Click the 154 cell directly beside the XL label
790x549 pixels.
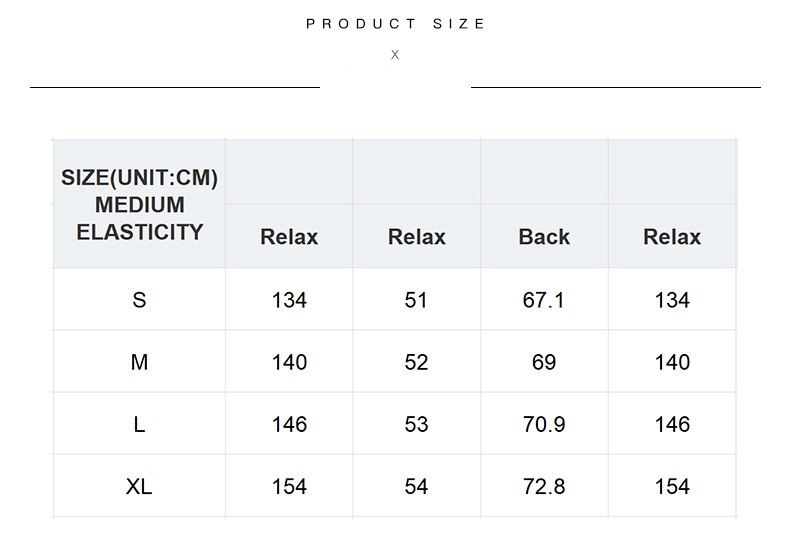(289, 486)
